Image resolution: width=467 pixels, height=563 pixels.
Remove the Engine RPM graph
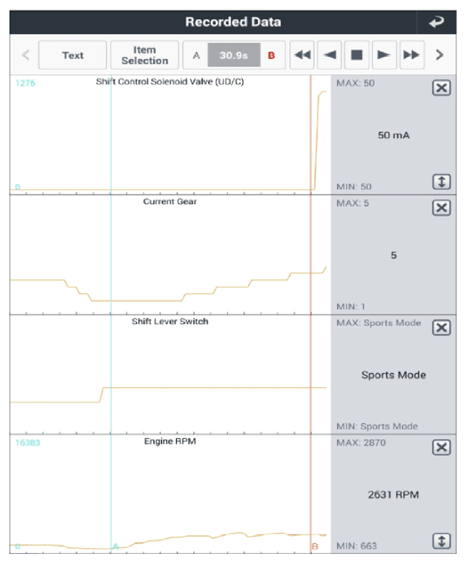pos(441,447)
